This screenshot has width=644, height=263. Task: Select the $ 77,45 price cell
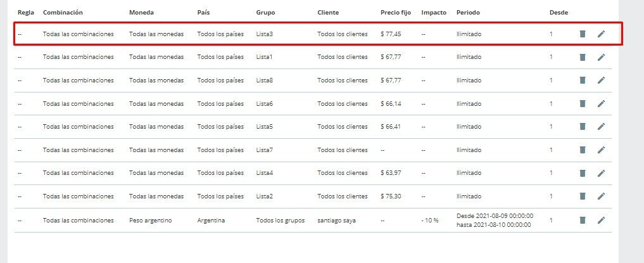391,34
